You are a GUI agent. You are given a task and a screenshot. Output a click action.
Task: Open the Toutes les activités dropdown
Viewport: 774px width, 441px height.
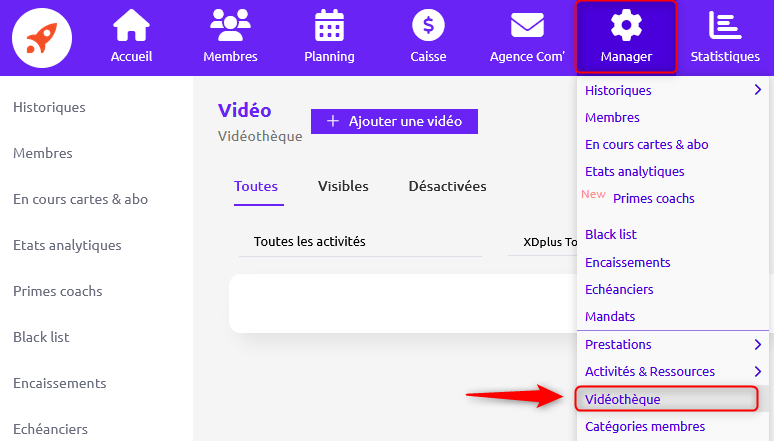coord(360,241)
